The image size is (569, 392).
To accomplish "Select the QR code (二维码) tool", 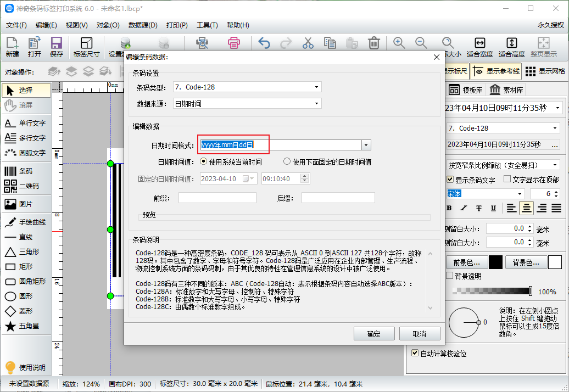I will (x=26, y=186).
